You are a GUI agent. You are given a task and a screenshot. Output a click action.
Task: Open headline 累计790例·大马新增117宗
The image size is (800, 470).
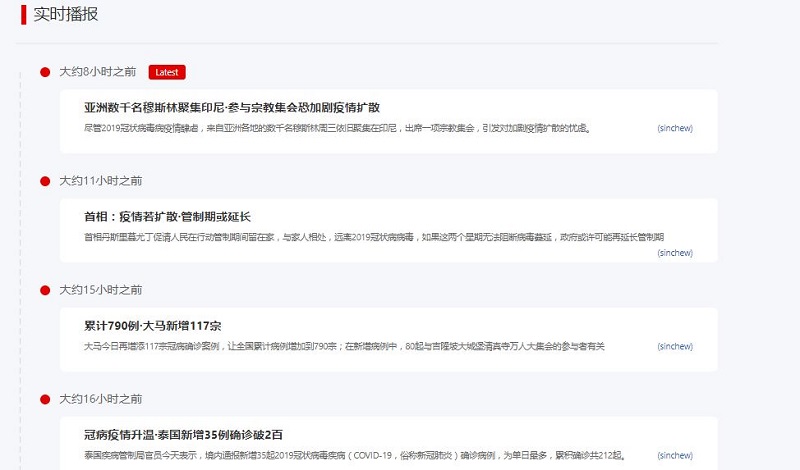click(153, 325)
